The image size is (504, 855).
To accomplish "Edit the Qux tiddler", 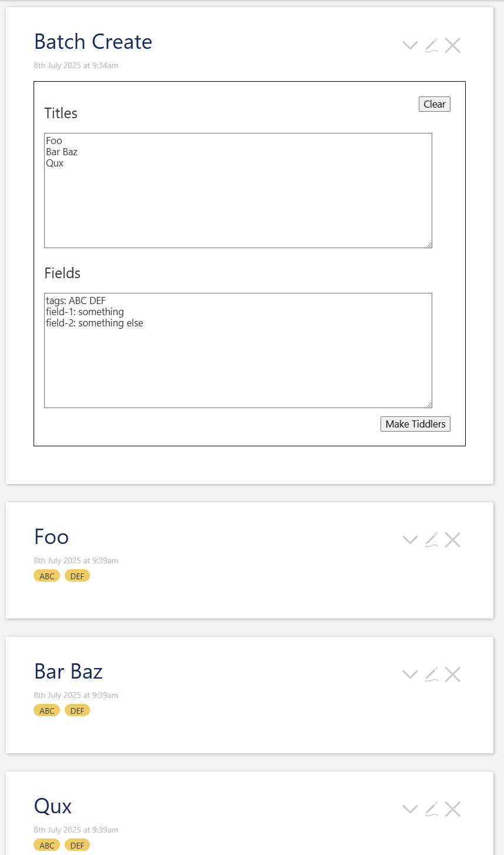I will coord(432,809).
